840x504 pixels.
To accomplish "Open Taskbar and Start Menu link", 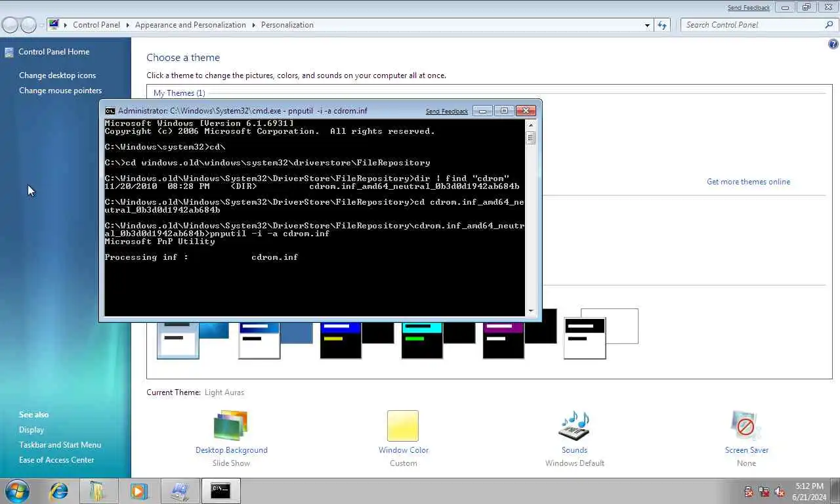I will [x=60, y=445].
